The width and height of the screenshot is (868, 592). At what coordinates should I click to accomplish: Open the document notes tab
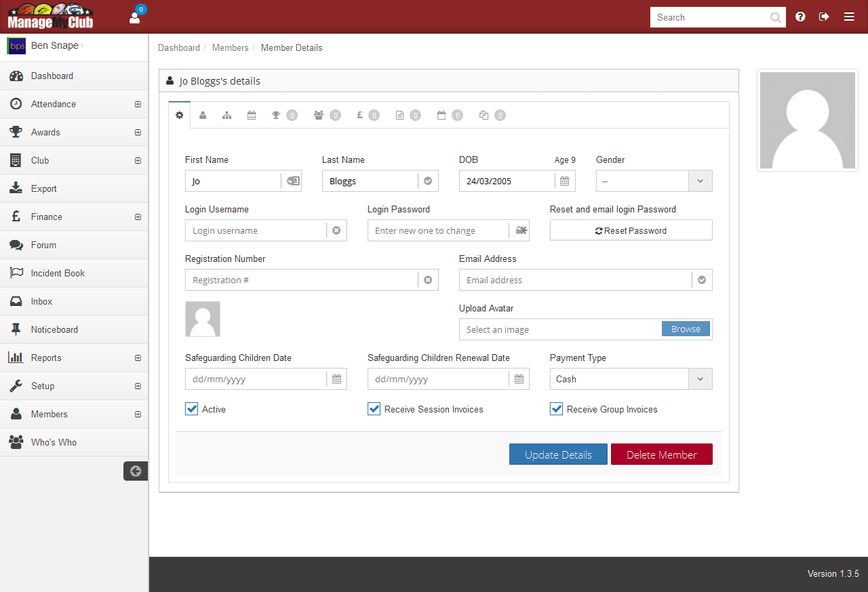tap(408, 116)
